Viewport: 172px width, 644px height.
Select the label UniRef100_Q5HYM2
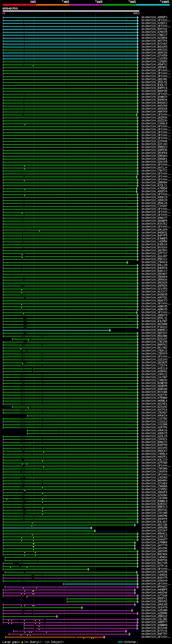154,601
